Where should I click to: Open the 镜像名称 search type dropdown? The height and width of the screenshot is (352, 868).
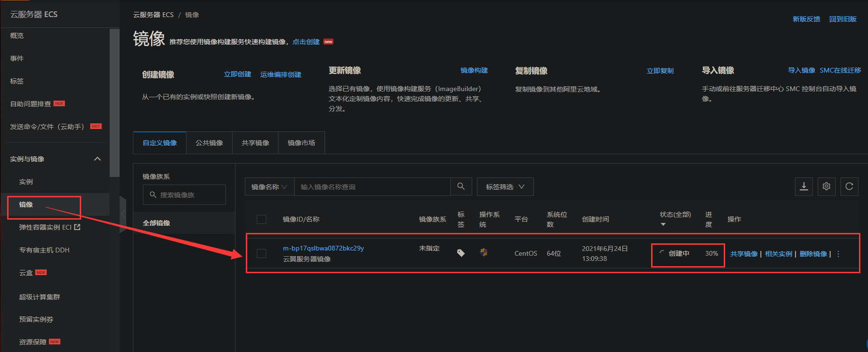(269, 187)
